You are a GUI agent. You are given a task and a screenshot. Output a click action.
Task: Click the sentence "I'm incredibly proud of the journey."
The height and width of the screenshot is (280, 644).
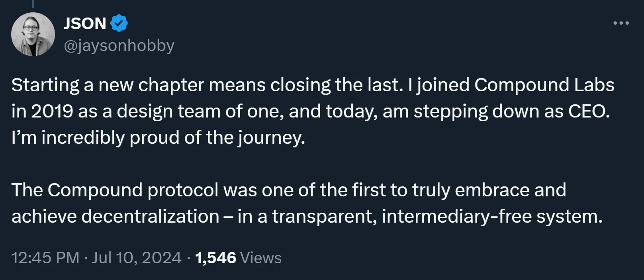158,137
